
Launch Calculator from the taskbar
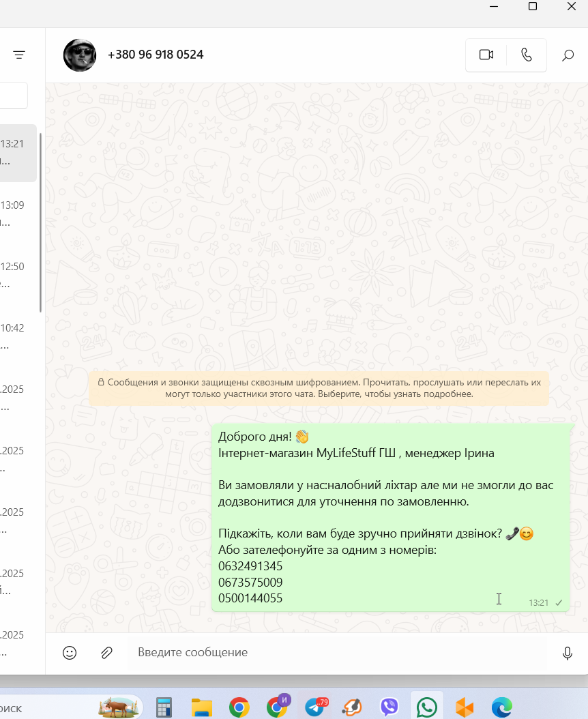pyautogui.click(x=164, y=707)
